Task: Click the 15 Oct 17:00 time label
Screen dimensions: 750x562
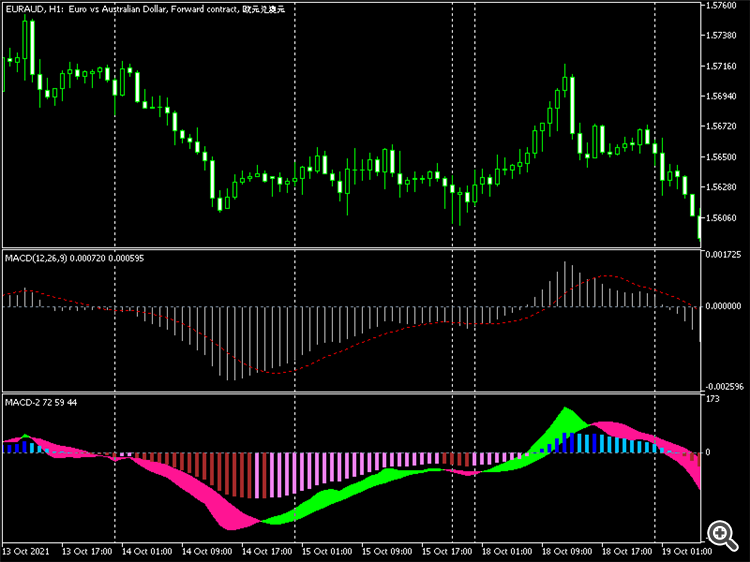Action: click(x=447, y=551)
